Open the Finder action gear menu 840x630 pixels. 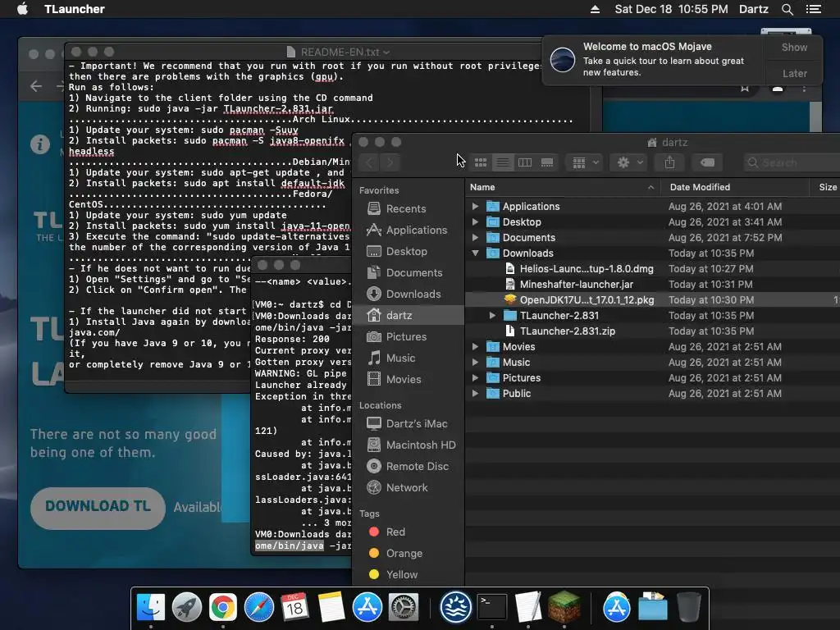pyautogui.click(x=629, y=162)
